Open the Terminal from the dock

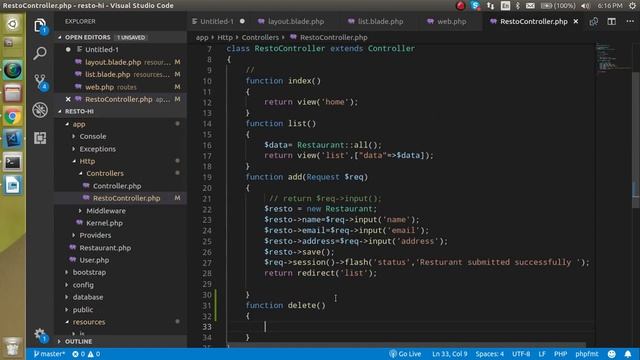13,162
